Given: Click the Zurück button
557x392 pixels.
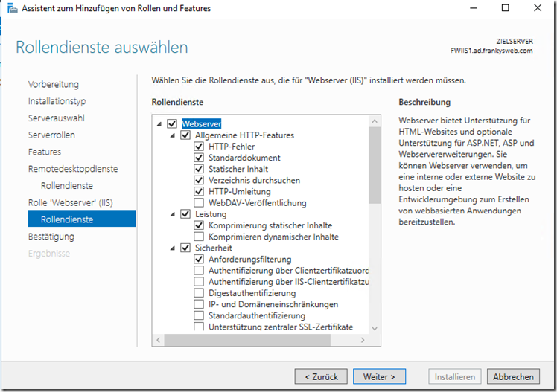Looking at the screenshot, I should (320, 376).
